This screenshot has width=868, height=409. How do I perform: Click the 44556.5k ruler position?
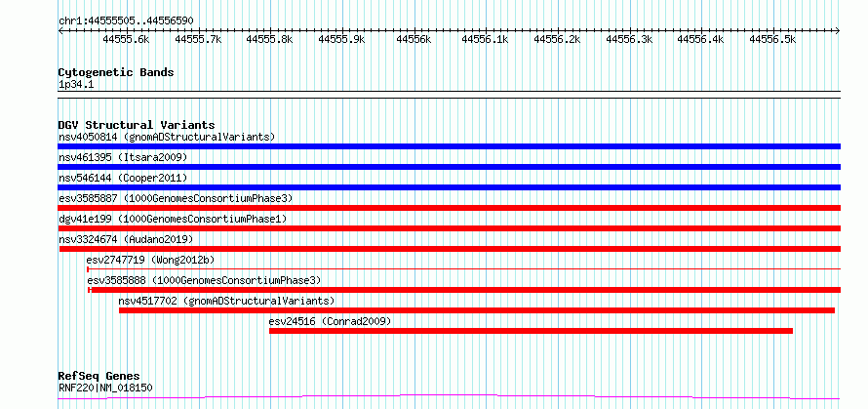pos(772,39)
